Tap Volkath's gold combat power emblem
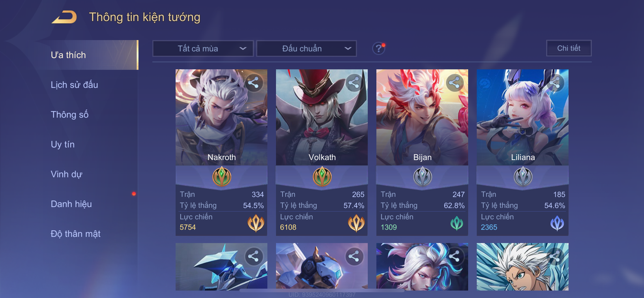 [x=356, y=223]
